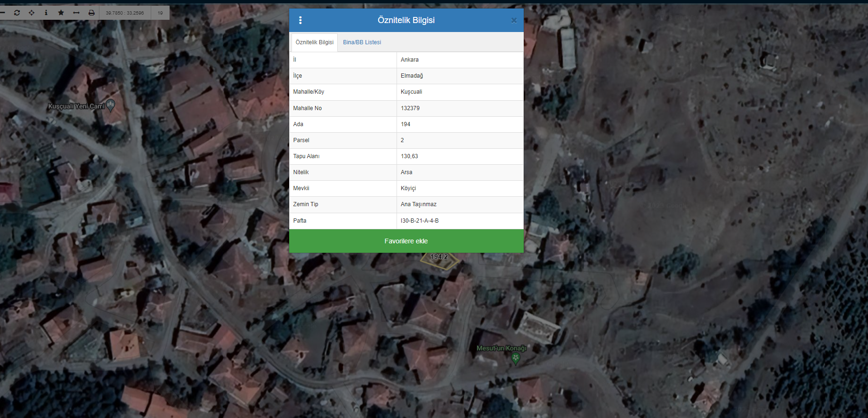Click the Mesut'un Konağı map marker

[x=516, y=359]
